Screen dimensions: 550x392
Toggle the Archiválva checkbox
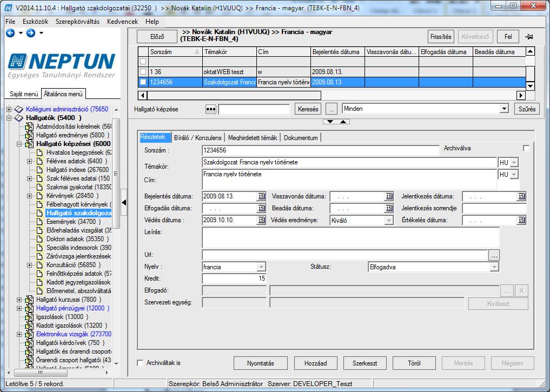[526, 148]
